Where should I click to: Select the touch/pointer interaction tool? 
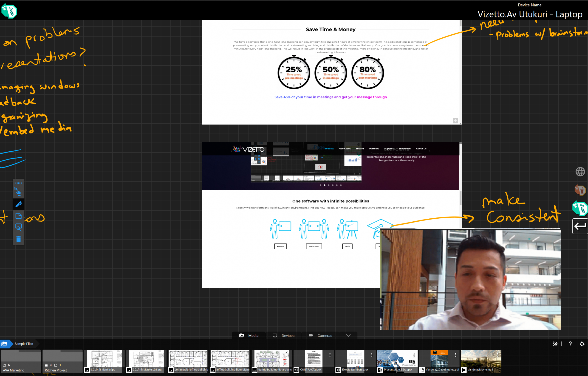18,192
